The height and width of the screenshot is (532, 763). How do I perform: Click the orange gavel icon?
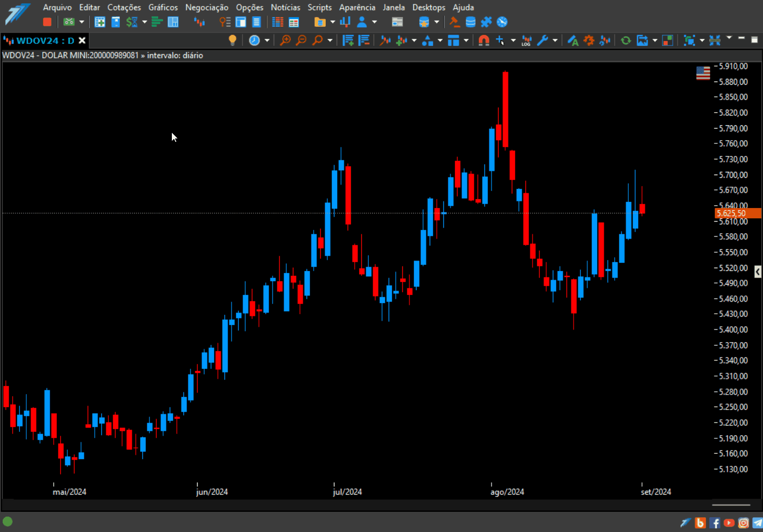coord(454,22)
